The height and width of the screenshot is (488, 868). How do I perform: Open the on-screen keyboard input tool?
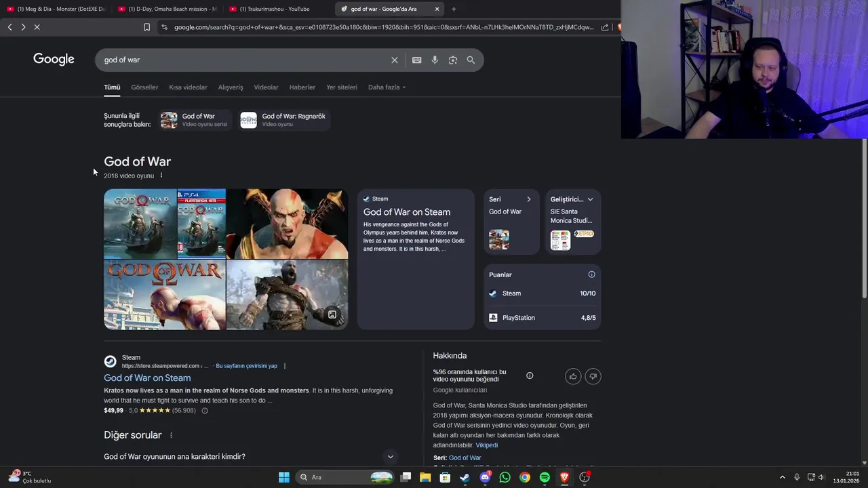tap(417, 60)
